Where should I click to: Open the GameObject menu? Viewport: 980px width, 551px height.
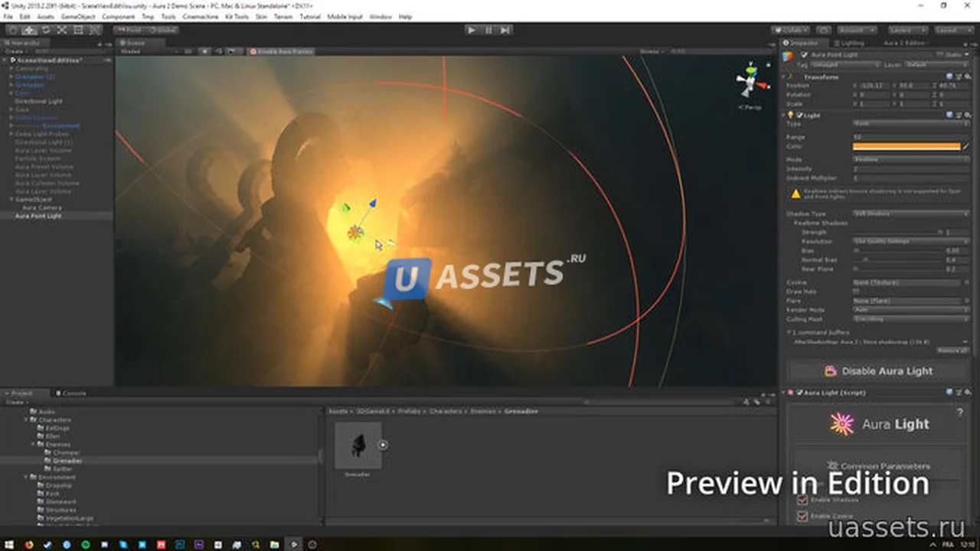click(78, 16)
